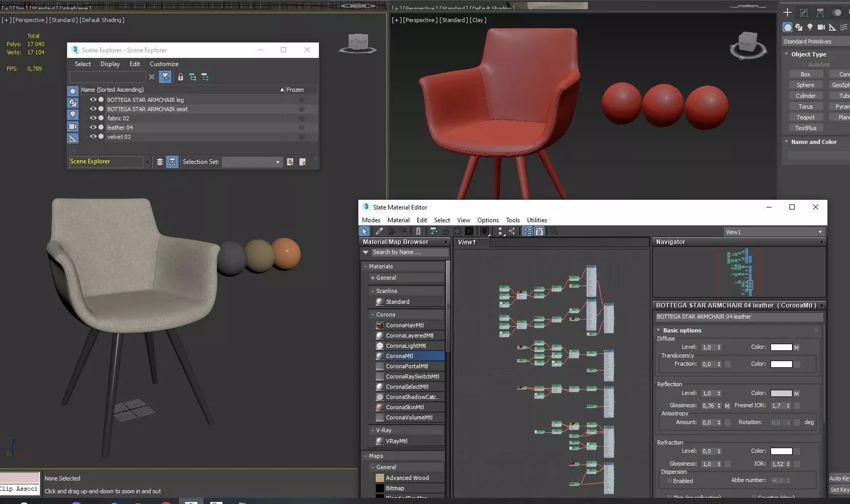Toggle visibility eye of leather 04

pos(93,128)
